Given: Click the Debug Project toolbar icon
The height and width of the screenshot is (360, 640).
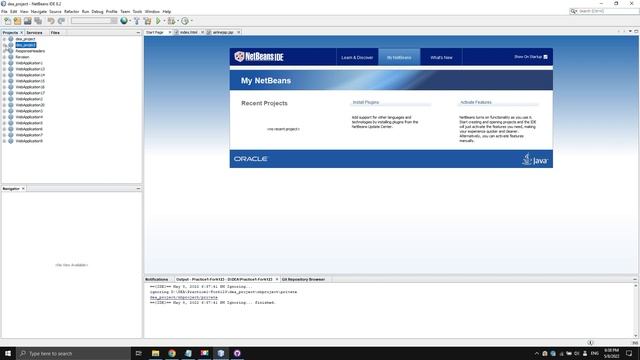Looking at the screenshot, I should tap(171, 21).
